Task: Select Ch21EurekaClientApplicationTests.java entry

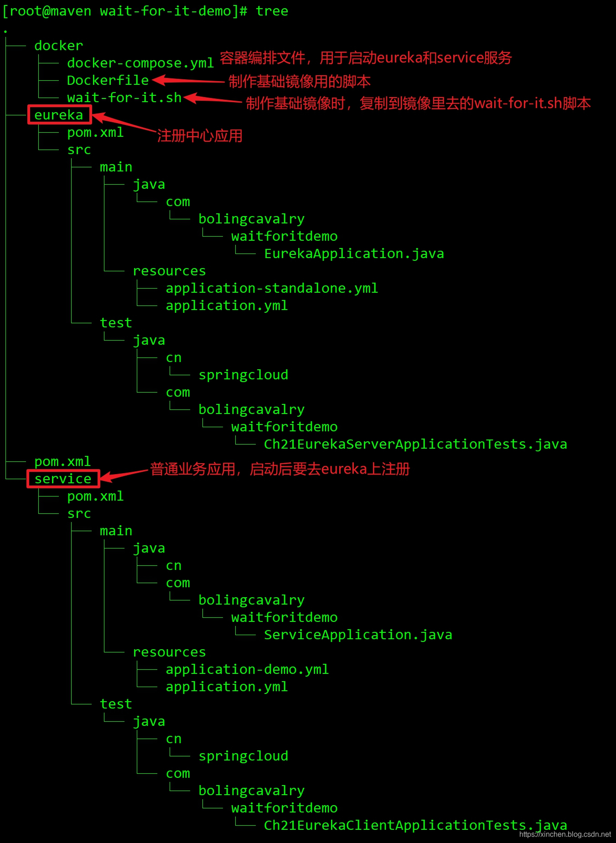Action: tap(415, 825)
